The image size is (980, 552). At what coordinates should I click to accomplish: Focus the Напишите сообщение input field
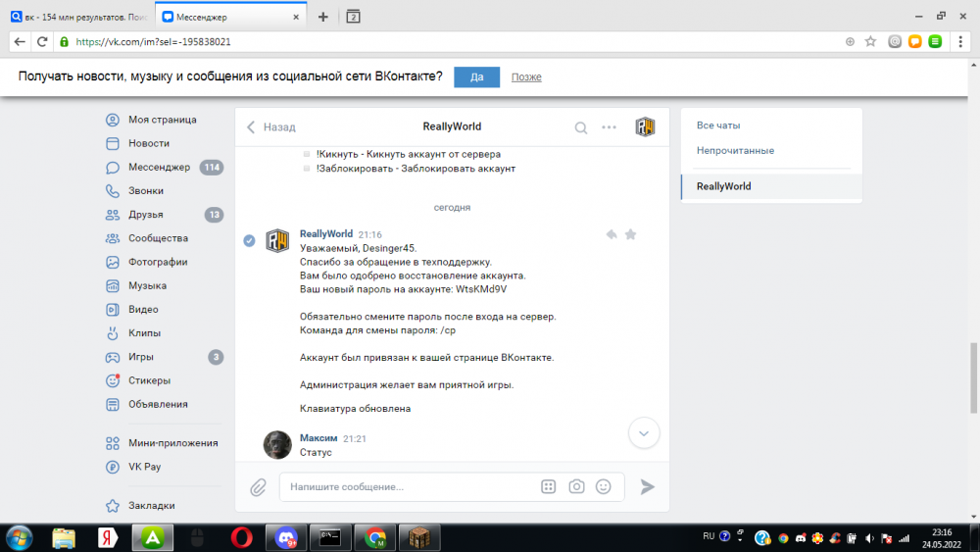click(410, 487)
